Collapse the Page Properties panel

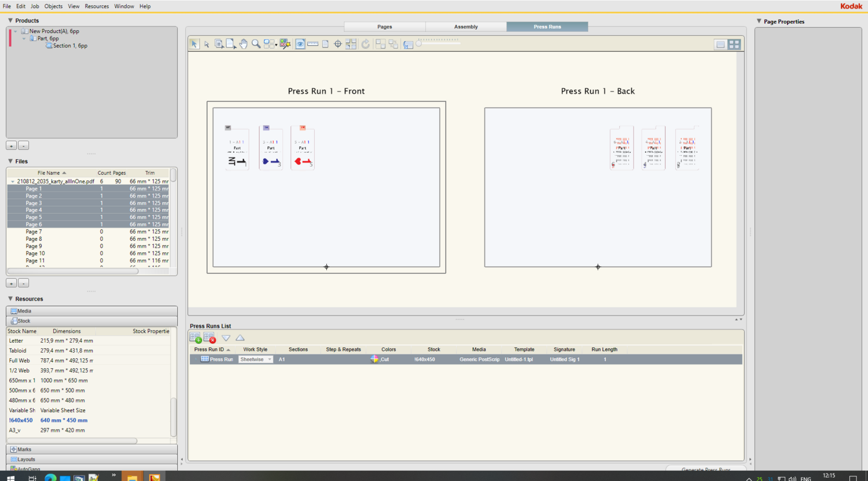[x=759, y=21]
